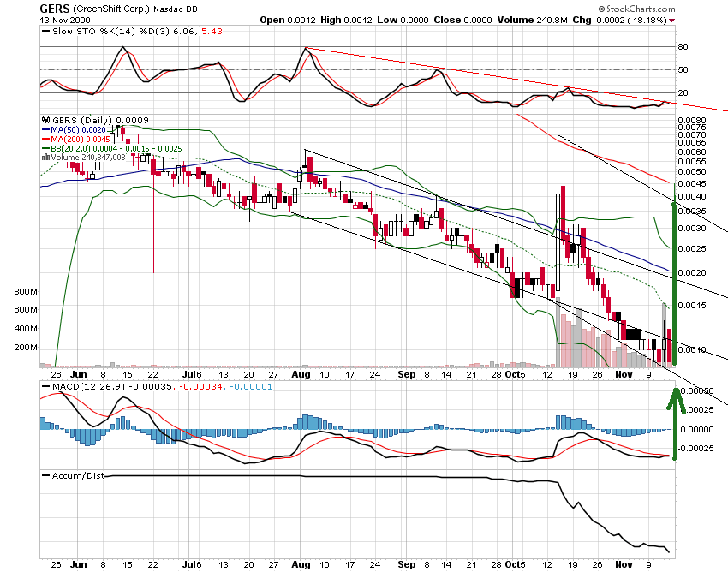Click the StockCharts.com watermark link
The height and width of the screenshot is (572, 728).
[641, 9]
